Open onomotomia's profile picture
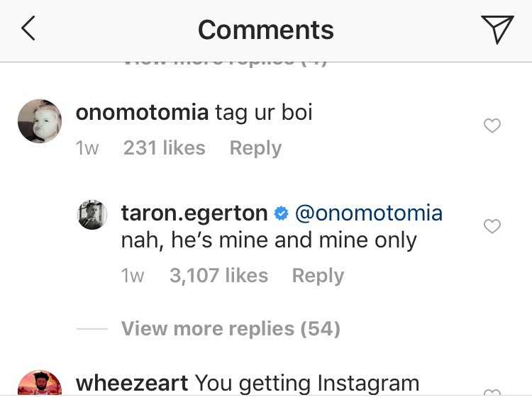The image size is (532, 402). (40, 121)
